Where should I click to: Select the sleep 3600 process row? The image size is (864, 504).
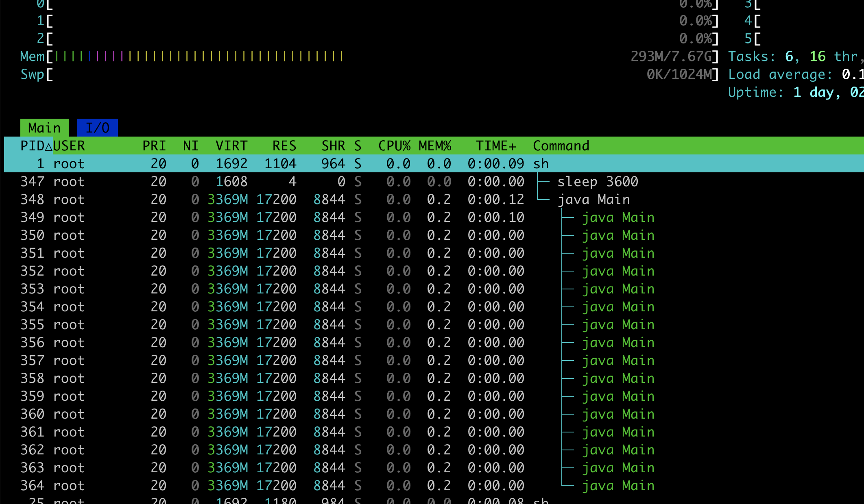(597, 182)
